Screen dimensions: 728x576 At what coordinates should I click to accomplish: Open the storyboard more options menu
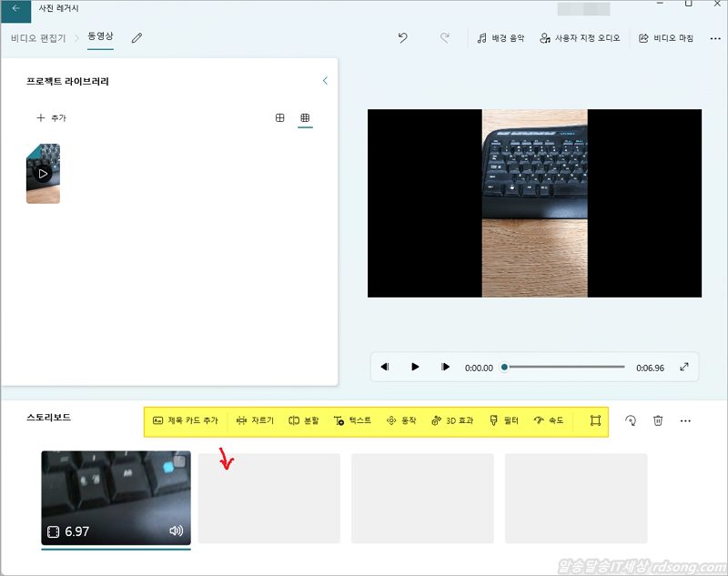click(685, 420)
